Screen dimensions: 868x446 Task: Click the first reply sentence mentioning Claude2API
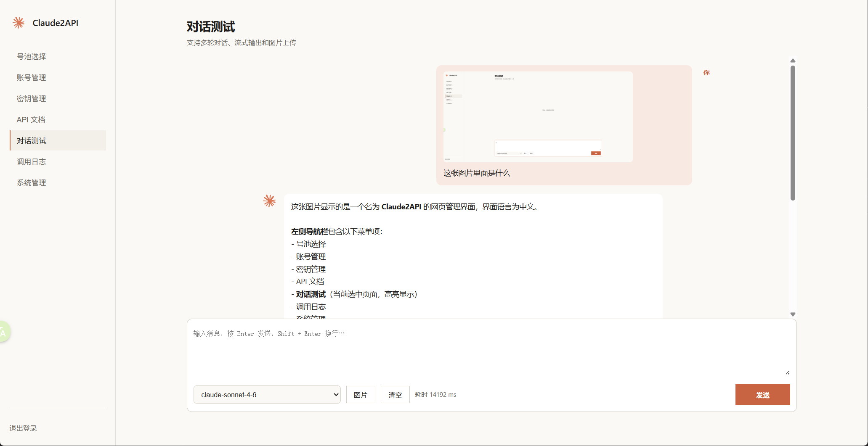(x=415, y=207)
